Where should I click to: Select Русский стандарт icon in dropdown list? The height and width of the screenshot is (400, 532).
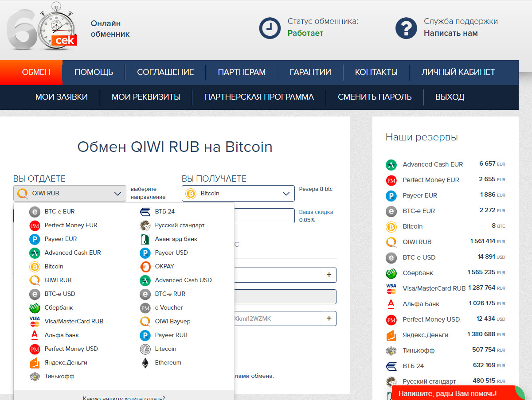tap(145, 225)
